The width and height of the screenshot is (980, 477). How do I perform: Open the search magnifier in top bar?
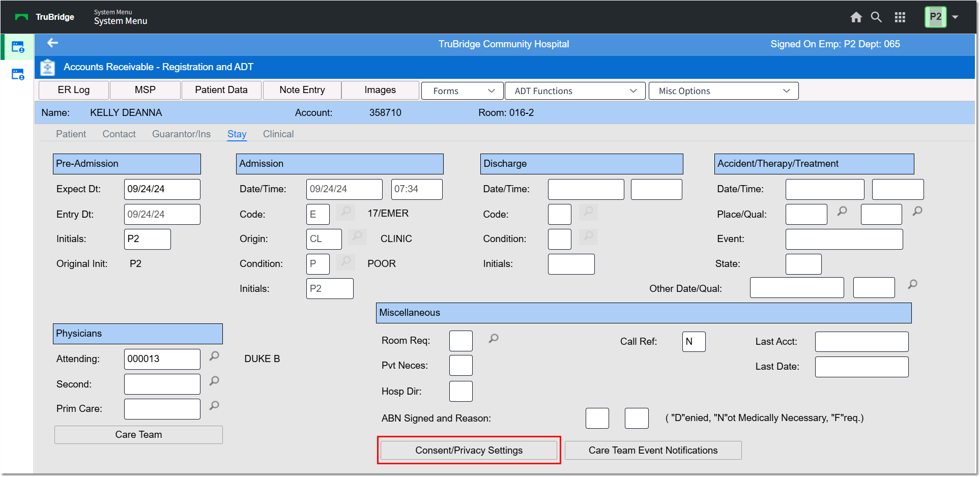pos(876,17)
